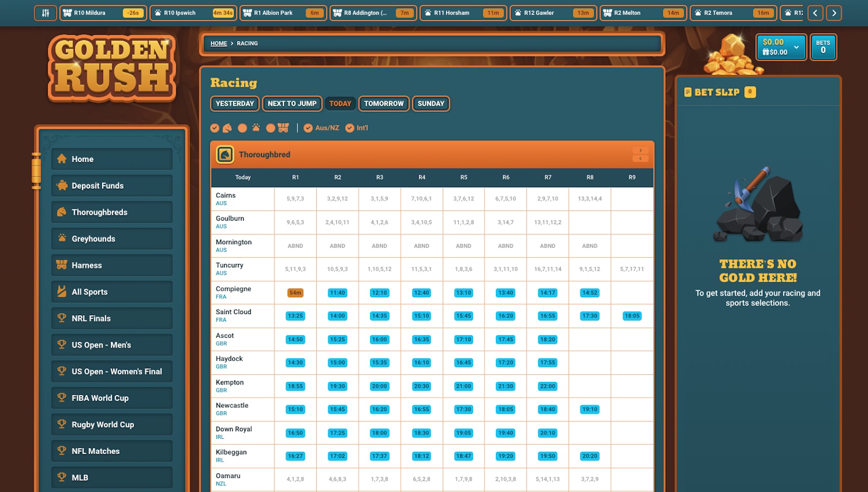Click the NRL Finals trophy icon

click(x=62, y=318)
